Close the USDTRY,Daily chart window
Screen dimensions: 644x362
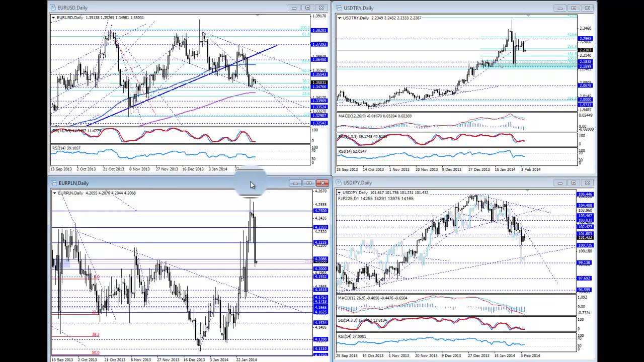(x=587, y=8)
